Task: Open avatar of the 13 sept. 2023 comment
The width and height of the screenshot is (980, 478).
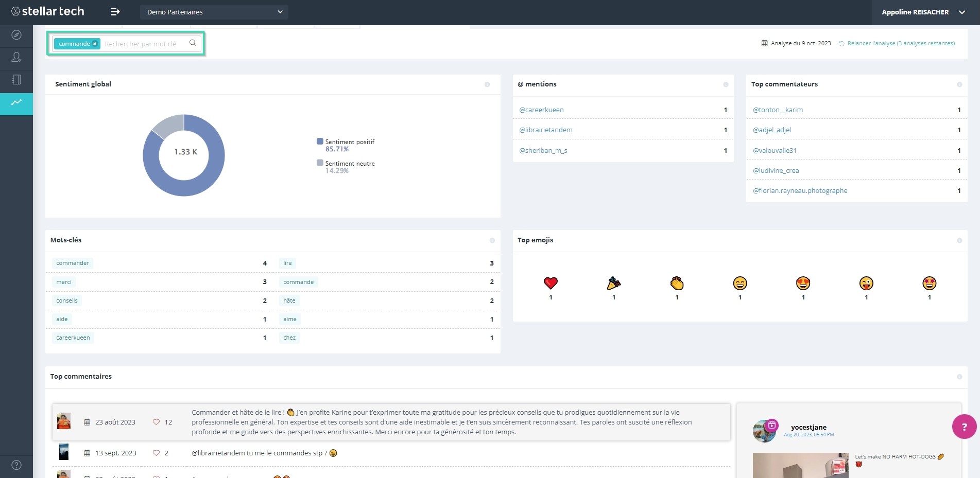Action: coord(64,452)
